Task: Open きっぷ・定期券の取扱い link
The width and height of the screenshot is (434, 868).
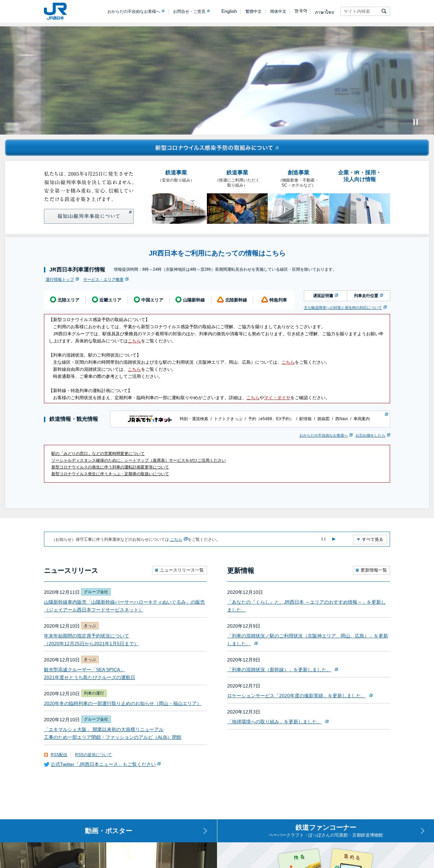Action: [x=110, y=474]
